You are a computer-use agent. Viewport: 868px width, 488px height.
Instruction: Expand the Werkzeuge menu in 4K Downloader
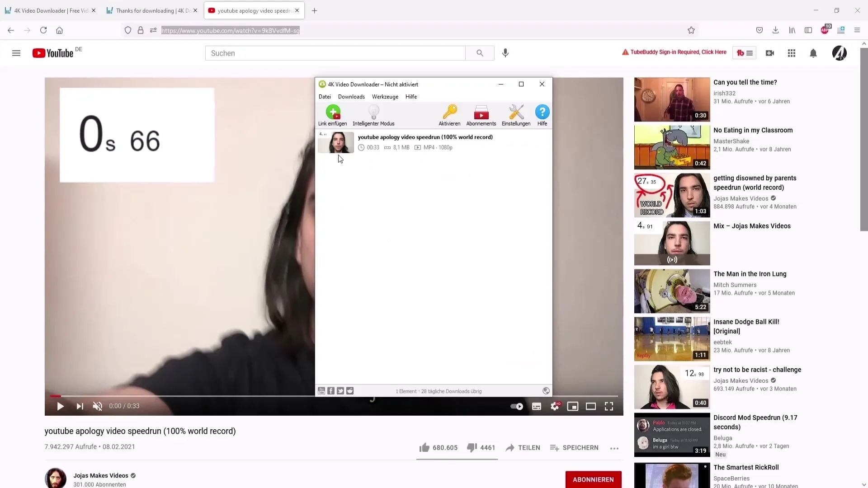click(x=385, y=97)
